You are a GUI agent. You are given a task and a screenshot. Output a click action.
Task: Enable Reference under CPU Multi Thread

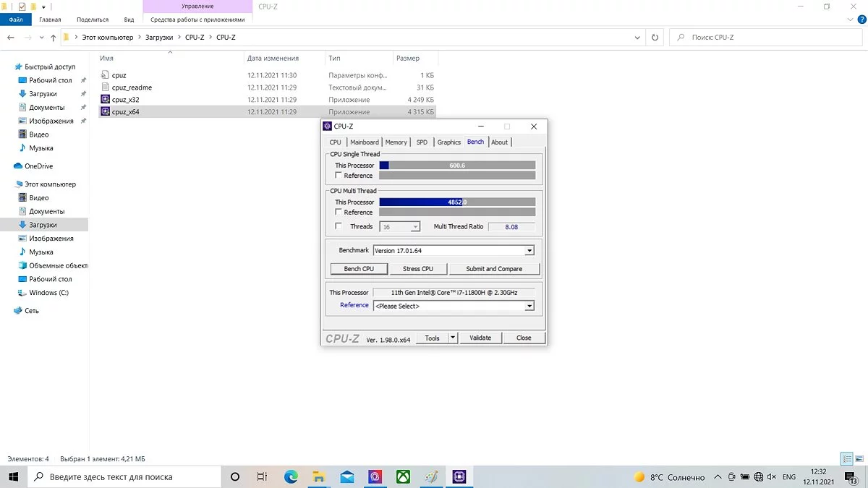[x=339, y=213]
